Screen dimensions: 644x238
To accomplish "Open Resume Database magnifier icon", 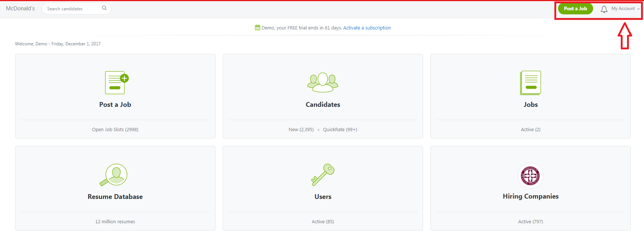I will [114, 175].
